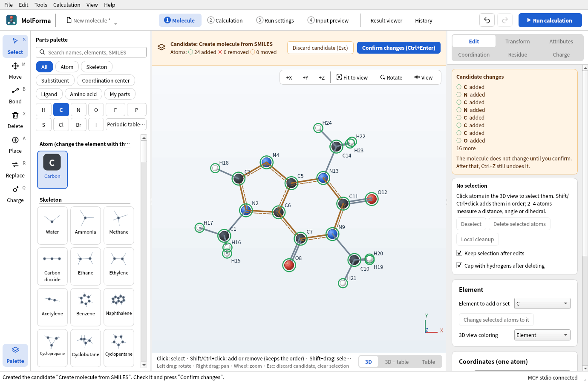Screen dimensions: 588x383
Task: Go to Run settings step
Action: point(275,20)
